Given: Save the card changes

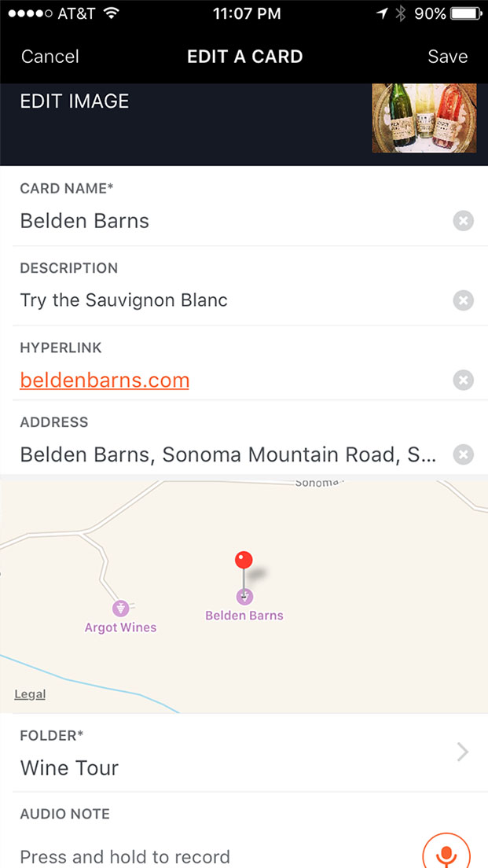Looking at the screenshot, I should click(x=447, y=57).
